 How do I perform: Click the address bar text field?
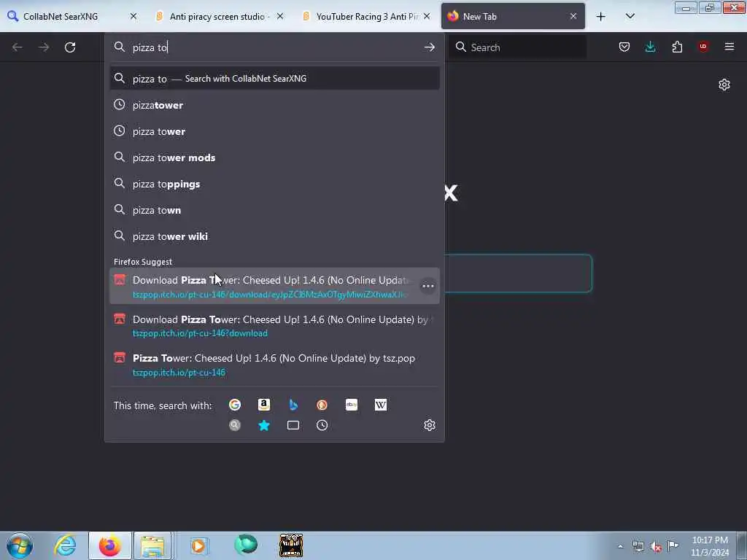274,47
